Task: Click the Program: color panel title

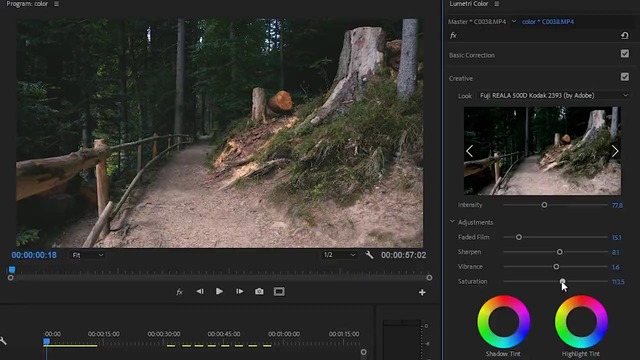Action: point(27,4)
